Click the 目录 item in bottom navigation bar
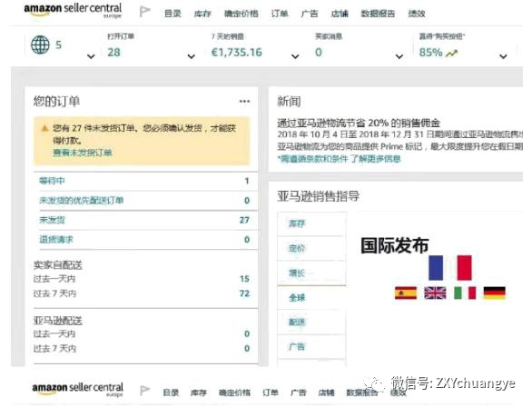The width and height of the screenshot is (532, 407). tap(171, 392)
